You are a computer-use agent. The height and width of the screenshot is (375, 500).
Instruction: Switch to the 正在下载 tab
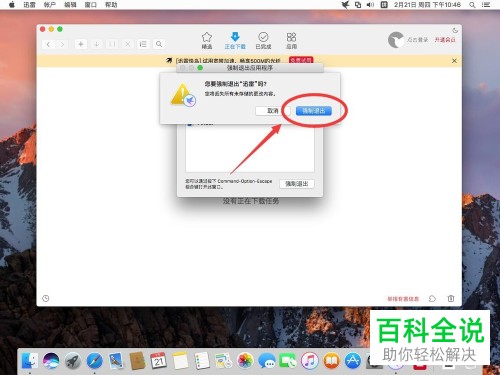(x=235, y=41)
